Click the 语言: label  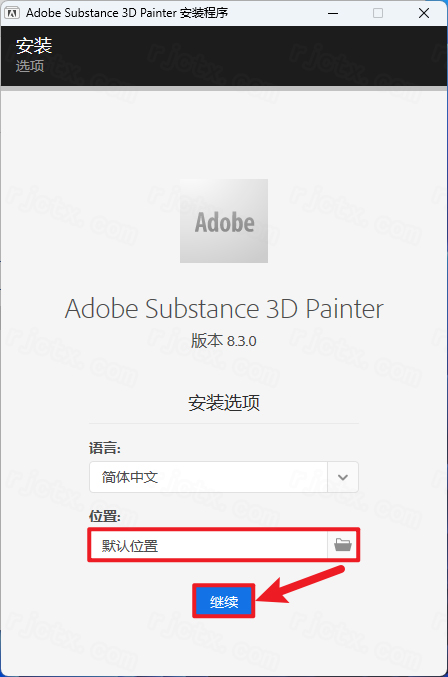pyautogui.click(x=105, y=448)
